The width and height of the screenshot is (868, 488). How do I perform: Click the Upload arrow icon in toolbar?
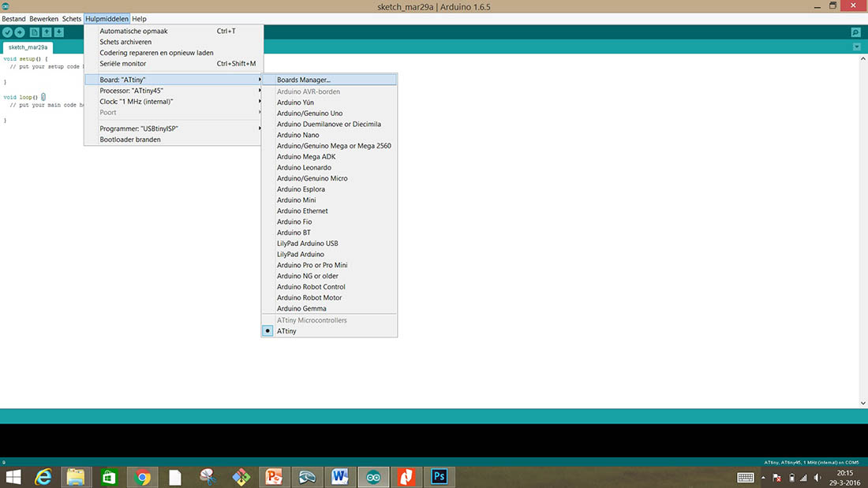20,32
